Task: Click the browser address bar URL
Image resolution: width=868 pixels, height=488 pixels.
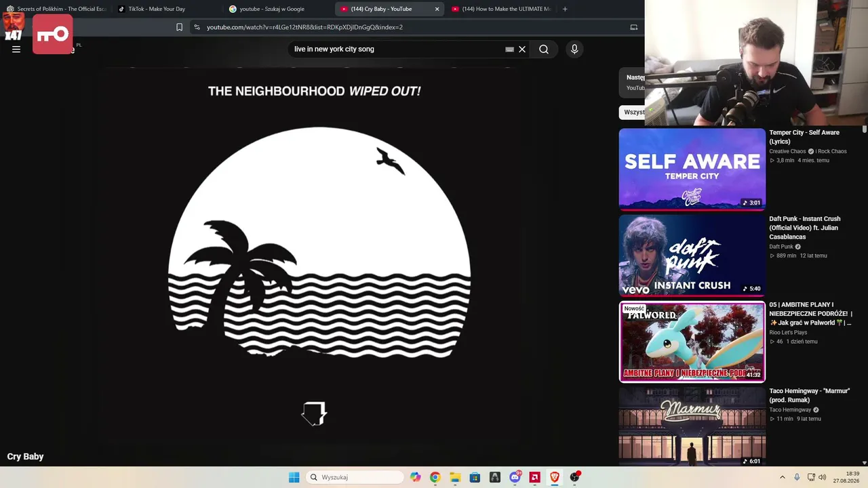Action: point(304,27)
